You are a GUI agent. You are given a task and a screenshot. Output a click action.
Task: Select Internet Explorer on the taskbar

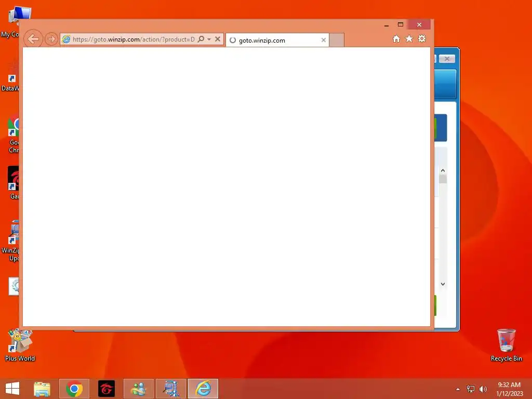tap(203, 389)
